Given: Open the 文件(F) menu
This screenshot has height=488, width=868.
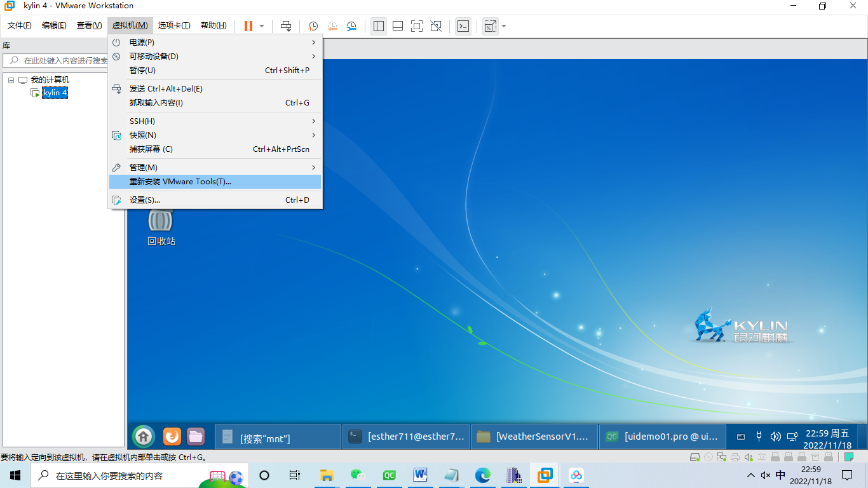Looking at the screenshot, I should click(20, 25).
